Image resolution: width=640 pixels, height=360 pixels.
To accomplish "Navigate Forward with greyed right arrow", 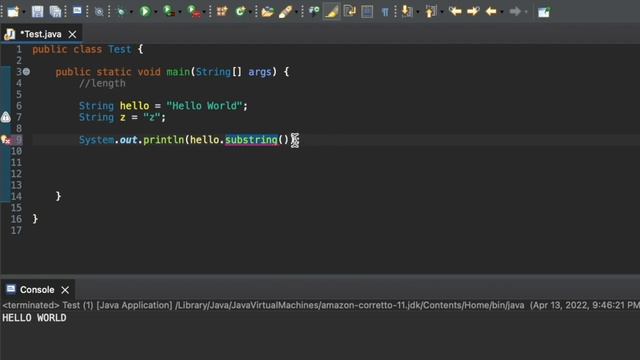I will pyautogui.click(x=515, y=11).
